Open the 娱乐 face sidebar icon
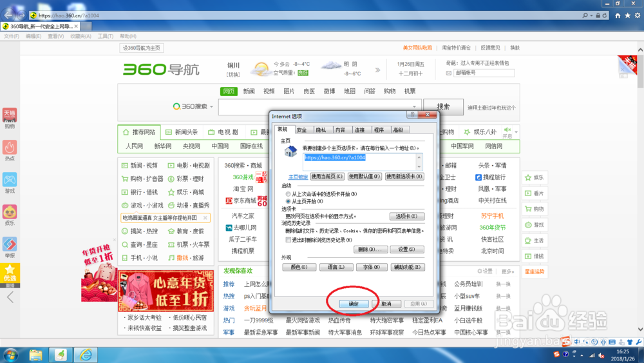 10,215
